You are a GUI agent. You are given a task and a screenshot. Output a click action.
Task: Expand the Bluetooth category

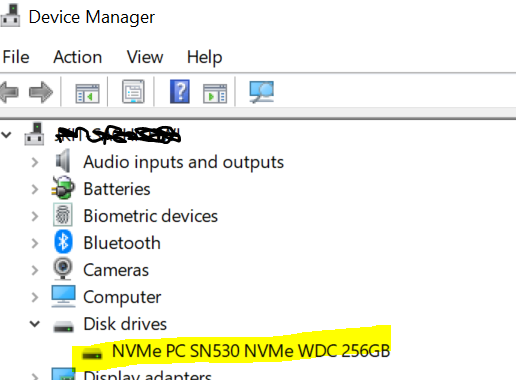point(35,243)
